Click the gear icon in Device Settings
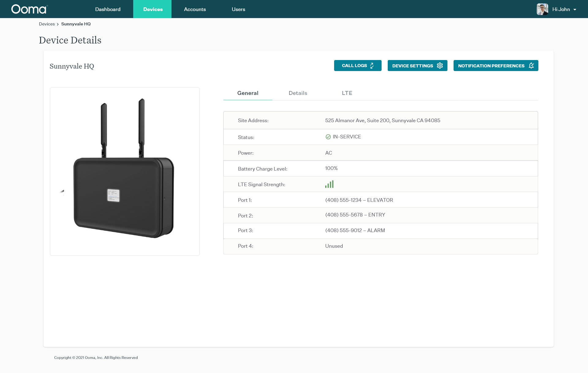The image size is (588, 373). pyautogui.click(x=440, y=66)
